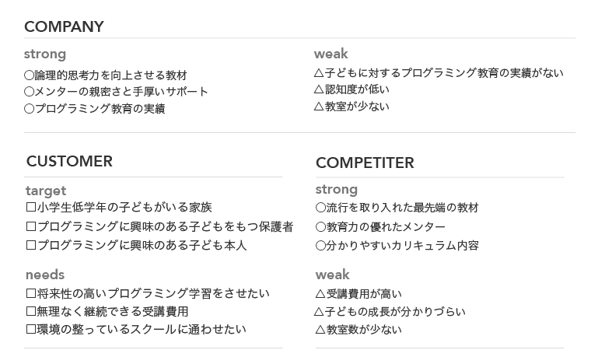This screenshot has height=364, width=591.
Task: Tick checkbox for プログラミングに興味のある子ども本人
Action: 31,245
